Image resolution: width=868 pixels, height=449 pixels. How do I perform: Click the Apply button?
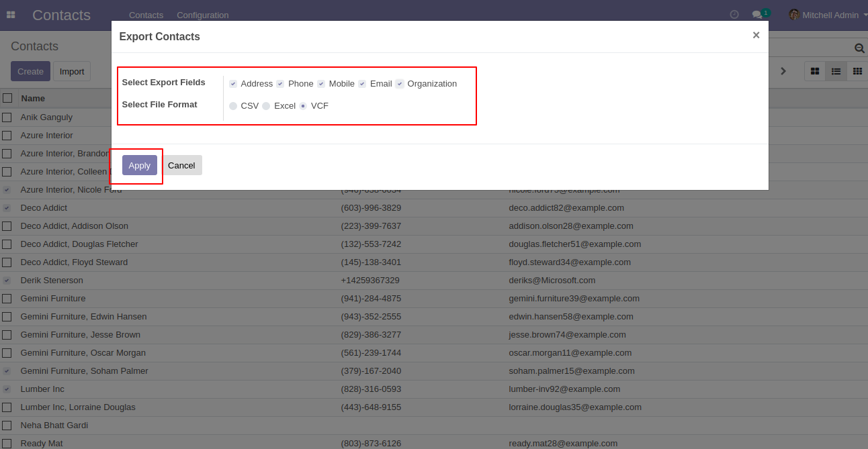(x=140, y=165)
